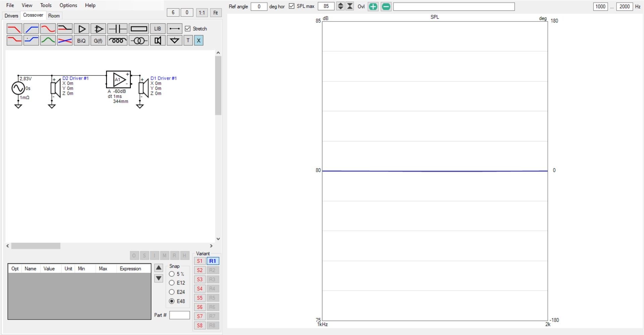Insert a ground symbol
This screenshot has width=644, height=335.
pyautogui.click(x=174, y=41)
